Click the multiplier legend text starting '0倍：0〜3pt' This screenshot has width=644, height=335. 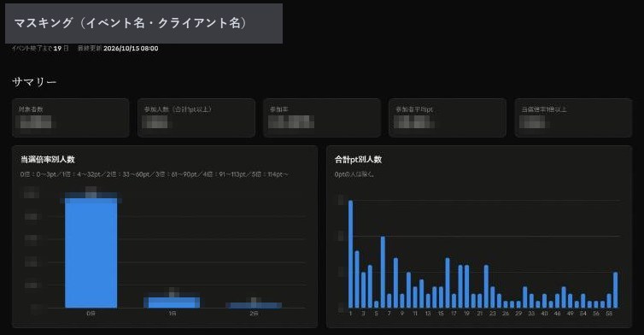[x=155, y=174]
